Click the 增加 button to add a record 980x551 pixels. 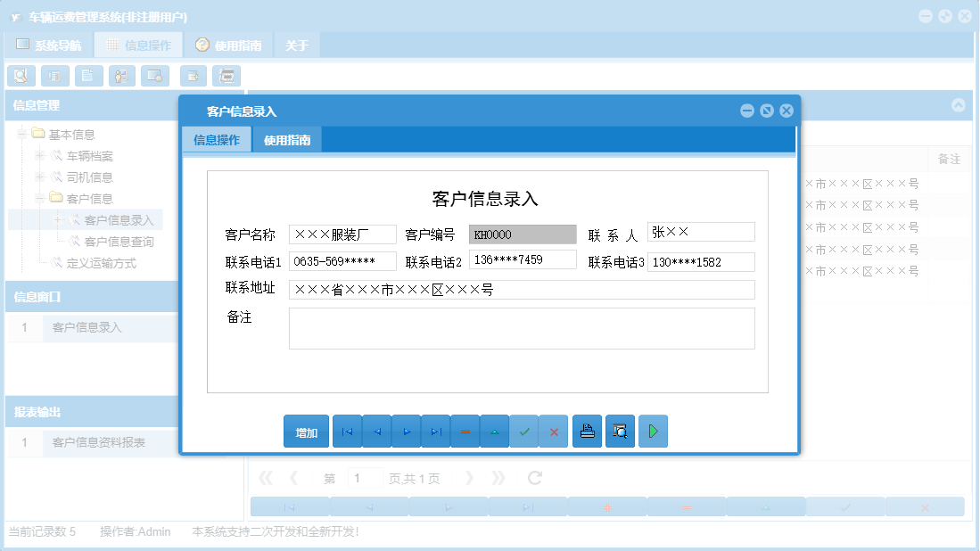point(306,431)
